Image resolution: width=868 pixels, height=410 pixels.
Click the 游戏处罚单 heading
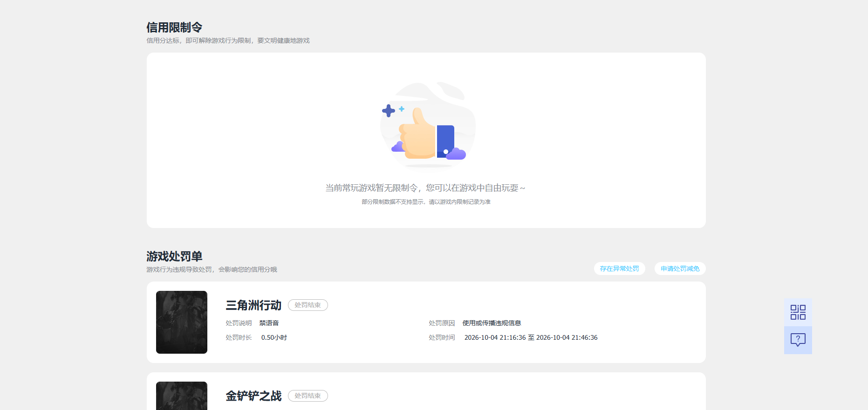174,256
